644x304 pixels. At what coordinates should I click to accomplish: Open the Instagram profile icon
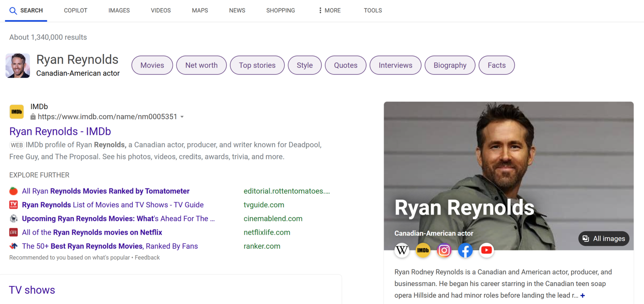(x=444, y=250)
